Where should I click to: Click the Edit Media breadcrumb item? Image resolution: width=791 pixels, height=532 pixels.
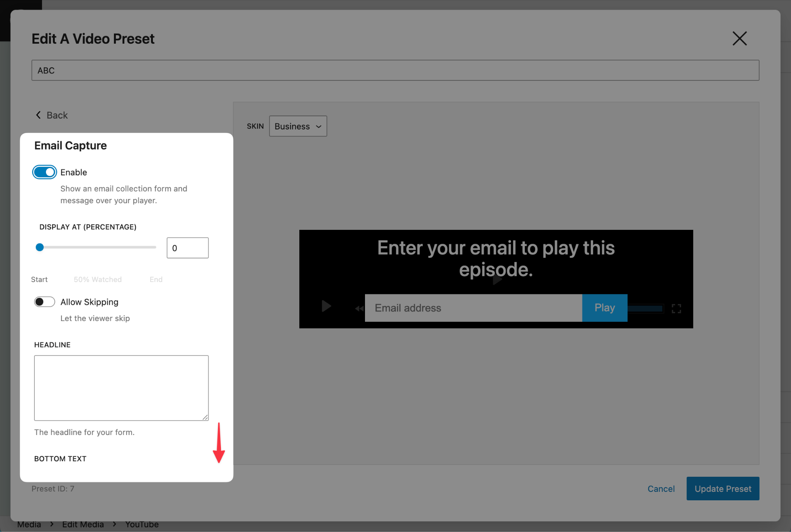click(x=83, y=524)
